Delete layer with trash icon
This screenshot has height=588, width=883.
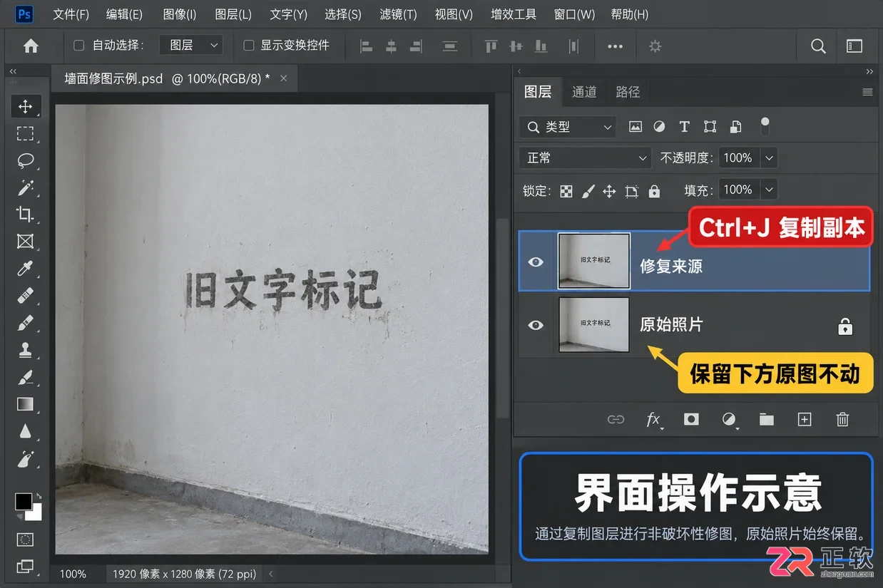click(842, 420)
